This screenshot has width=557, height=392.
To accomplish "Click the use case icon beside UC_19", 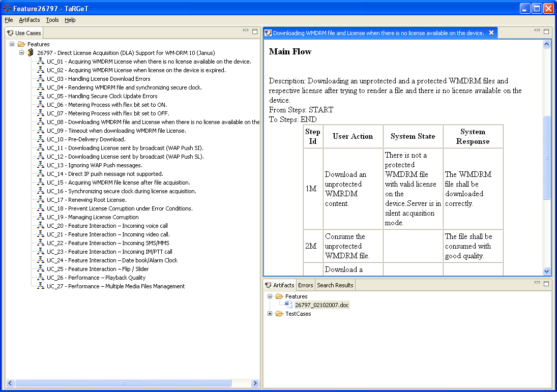I will 41,217.
